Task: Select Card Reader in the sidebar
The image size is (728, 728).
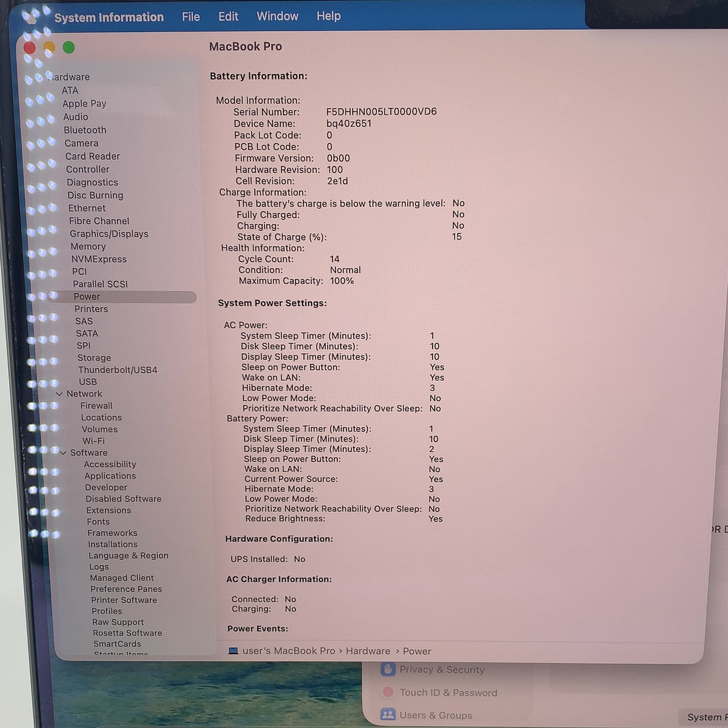Action: [93, 157]
